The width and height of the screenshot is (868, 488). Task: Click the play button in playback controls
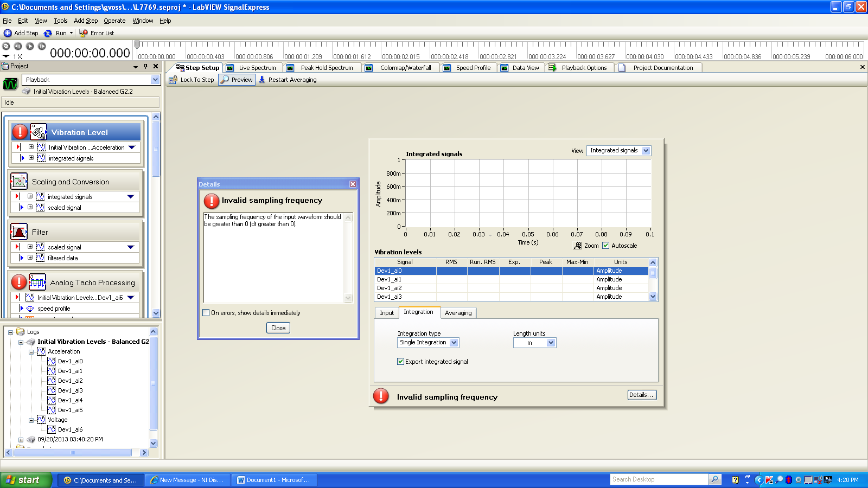point(30,46)
